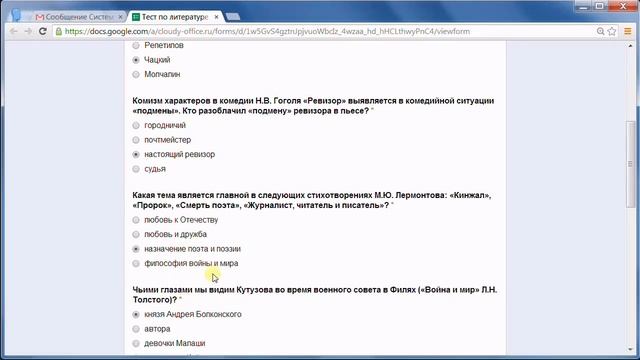The width and height of the screenshot is (640, 360).
Task: Select "любовь и дружба" radio option
Action: coord(136,234)
